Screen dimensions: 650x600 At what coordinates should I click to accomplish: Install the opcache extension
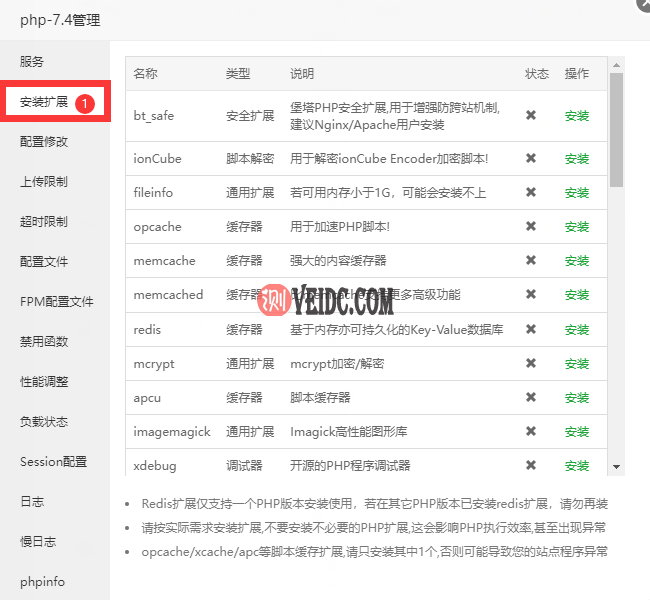577,226
